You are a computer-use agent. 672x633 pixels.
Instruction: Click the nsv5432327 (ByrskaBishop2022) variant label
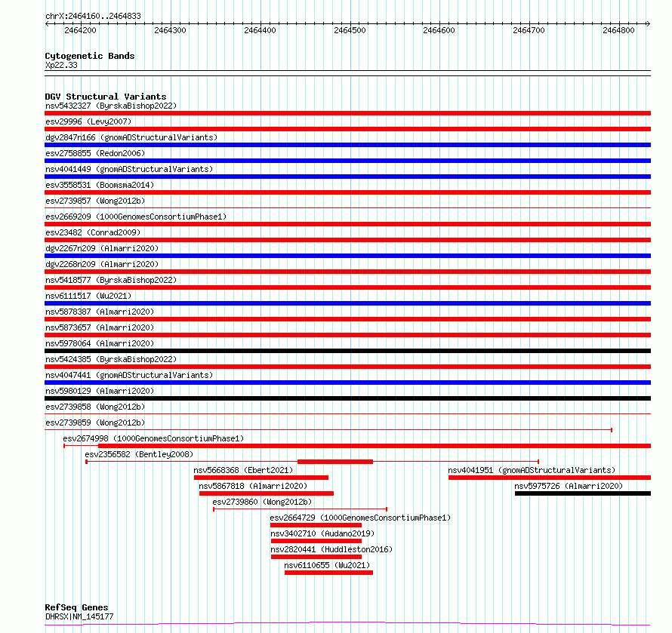[111, 106]
